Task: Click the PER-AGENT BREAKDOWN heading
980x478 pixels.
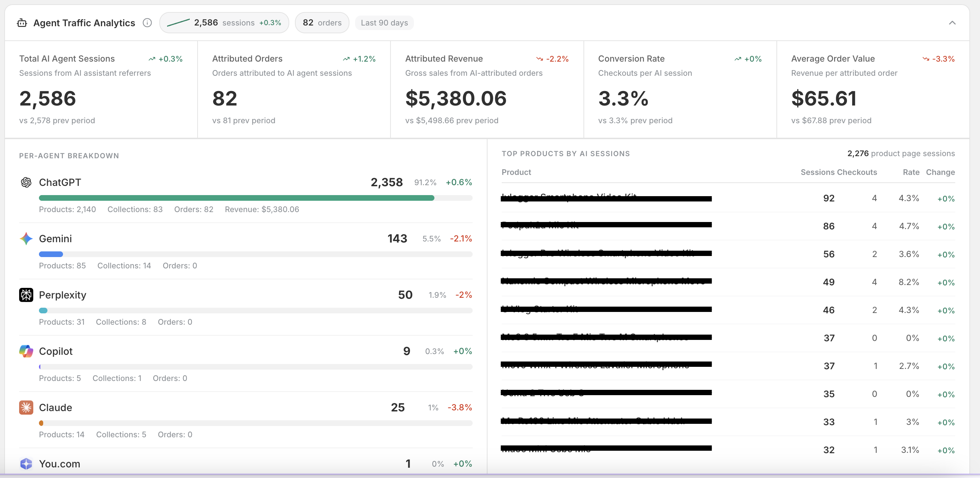Action: point(69,156)
